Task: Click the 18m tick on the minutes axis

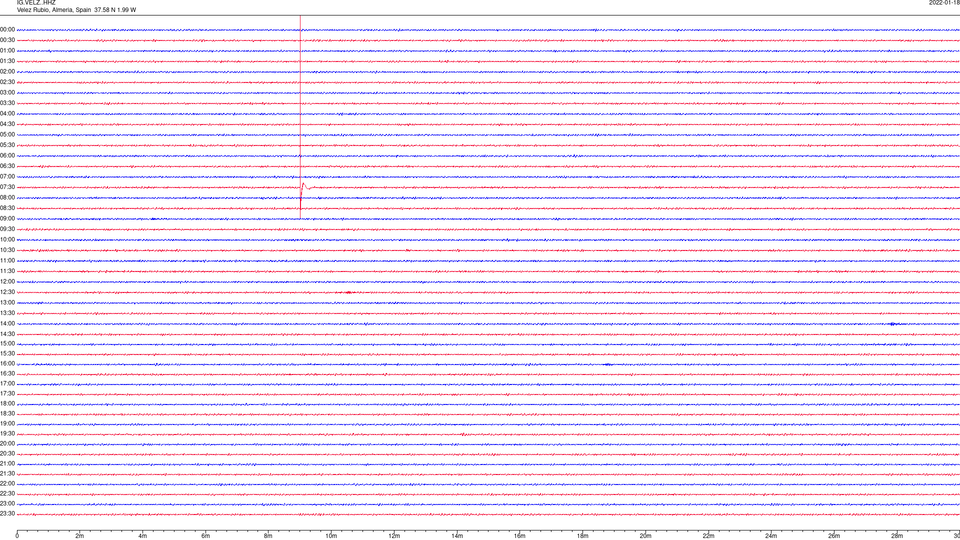Action: tap(583, 536)
